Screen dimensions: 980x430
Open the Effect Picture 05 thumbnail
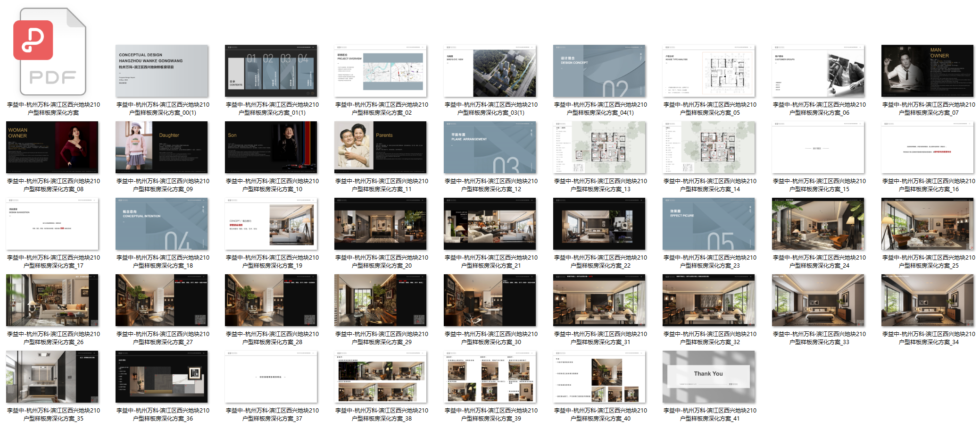coord(708,224)
